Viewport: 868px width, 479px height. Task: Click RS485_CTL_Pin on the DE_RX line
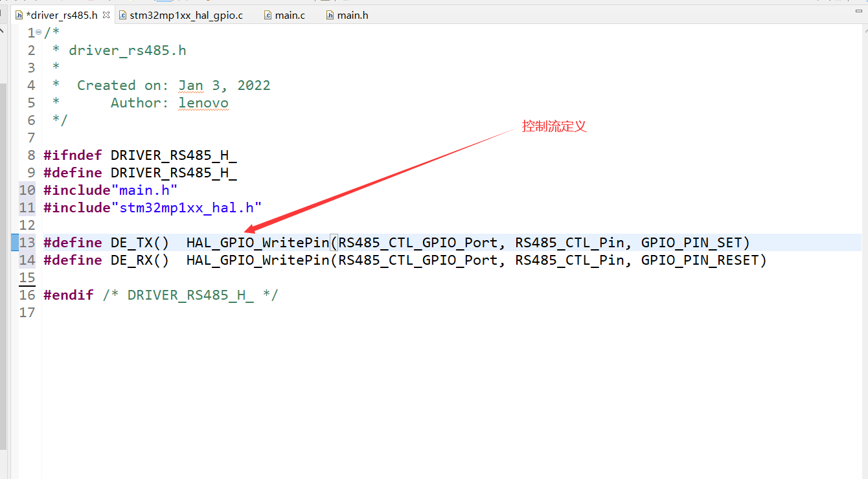569,260
